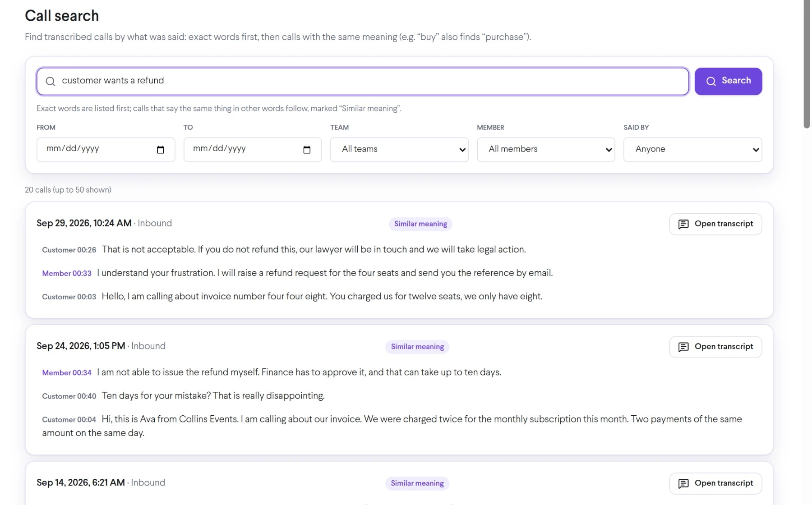Click the 'Call search' page title
This screenshot has width=812, height=505.
tap(62, 16)
